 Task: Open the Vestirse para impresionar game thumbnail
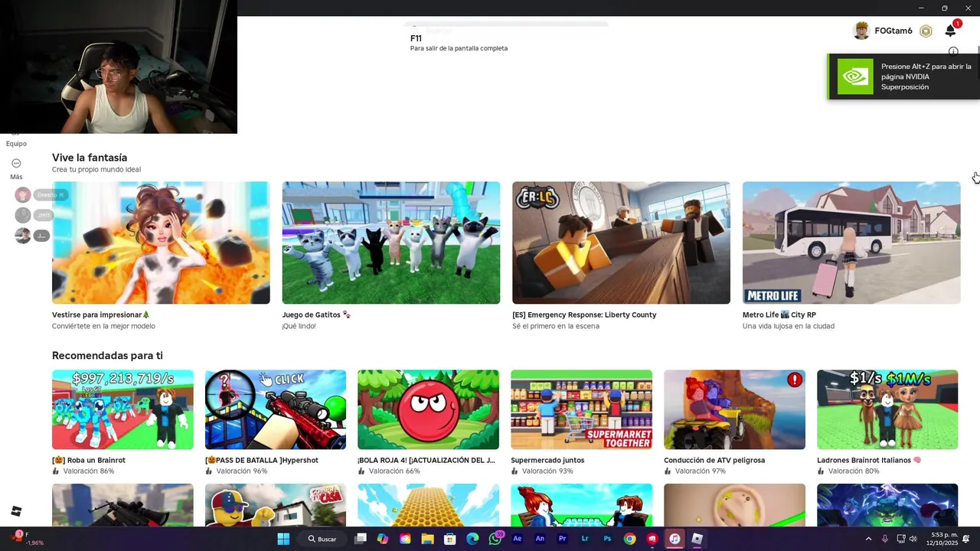pyautogui.click(x=161, y=243)
